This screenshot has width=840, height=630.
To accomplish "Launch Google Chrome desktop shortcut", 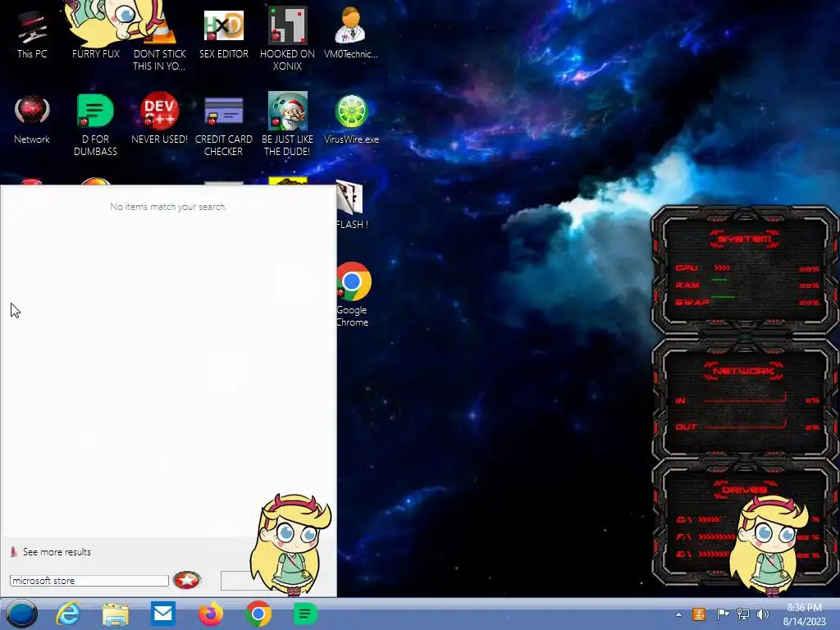I will 353,294.
